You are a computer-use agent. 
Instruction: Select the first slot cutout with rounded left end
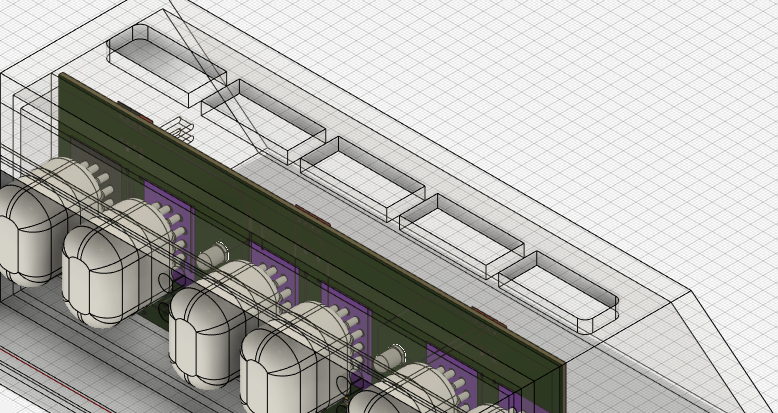pyautogui.click(x=167, y=65)
